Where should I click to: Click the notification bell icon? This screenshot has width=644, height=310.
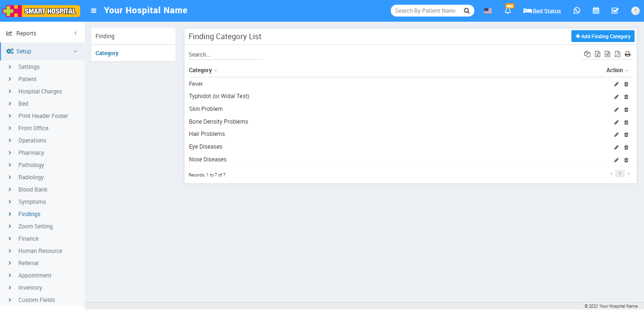point(508,11)
